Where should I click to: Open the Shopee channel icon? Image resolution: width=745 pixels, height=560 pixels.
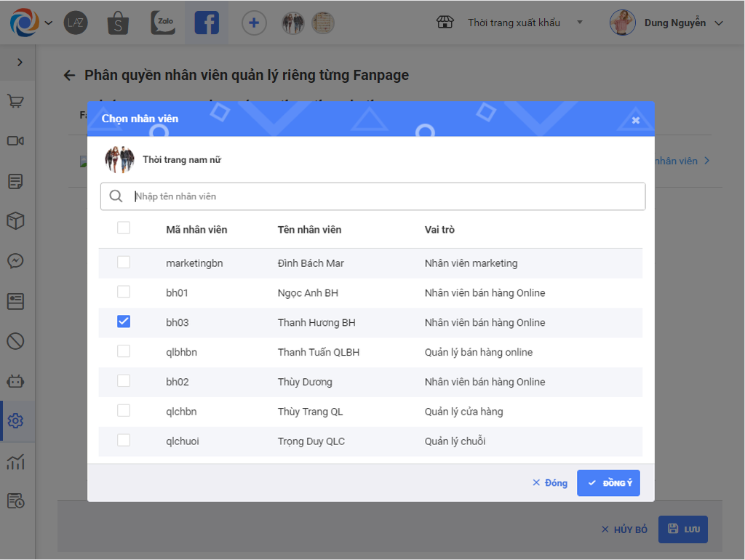118,23
